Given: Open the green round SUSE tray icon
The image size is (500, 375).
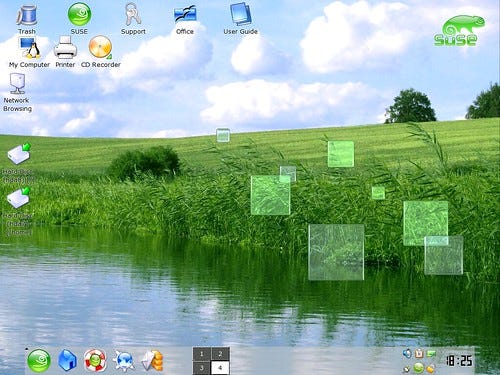Looking at the screenshot, I should [x=419, y=368].
